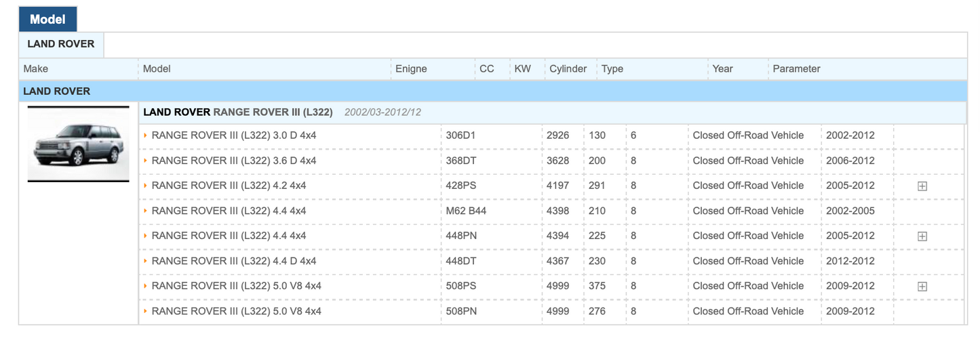Viewport: 980px width, 340px height.
Task: Open RANGE ROVER III (L322) 3.0 D 4x4
Action: [234, 135]
